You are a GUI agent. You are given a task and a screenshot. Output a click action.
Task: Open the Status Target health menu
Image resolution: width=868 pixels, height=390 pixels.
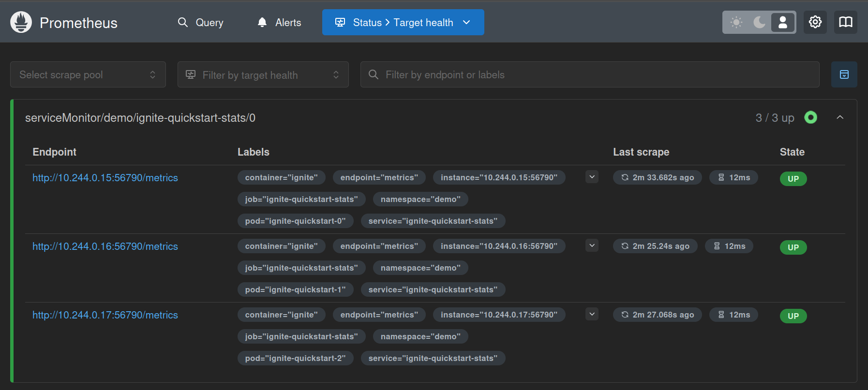click(403, 22)
